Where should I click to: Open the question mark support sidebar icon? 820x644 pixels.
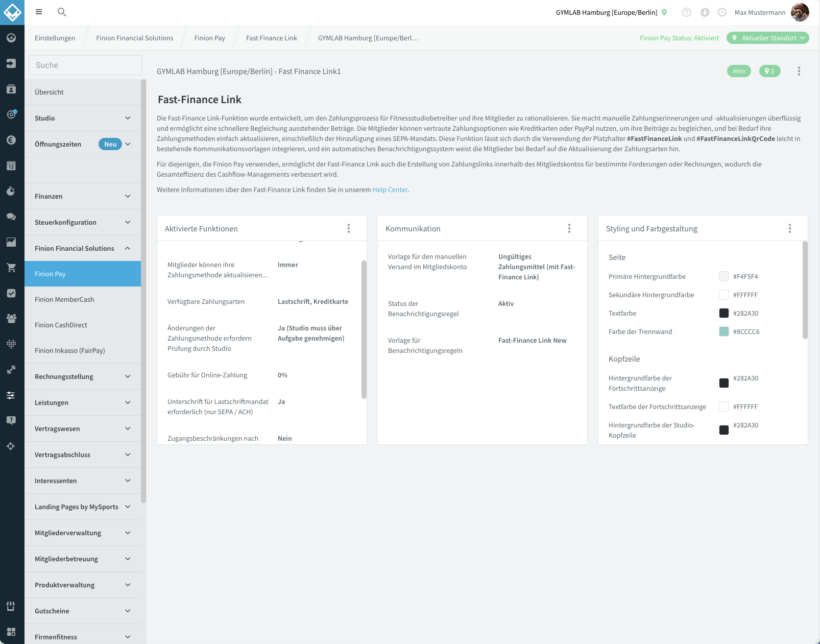click(11, 420)
